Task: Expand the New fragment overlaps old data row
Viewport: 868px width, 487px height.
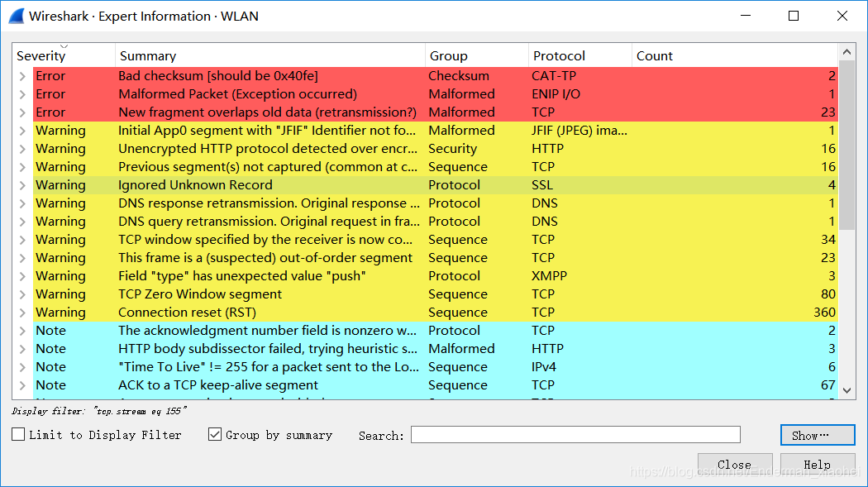Action: tap(22, 112)
